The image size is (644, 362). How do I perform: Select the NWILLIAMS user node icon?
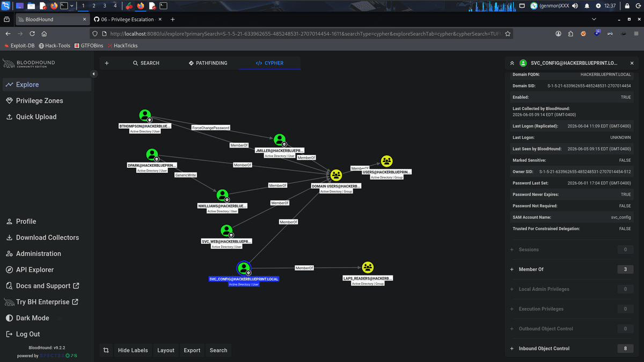pos(222,195)
